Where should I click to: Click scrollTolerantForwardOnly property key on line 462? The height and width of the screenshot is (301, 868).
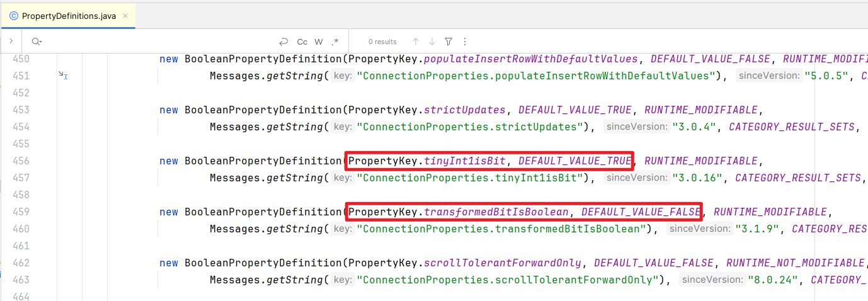503,263
